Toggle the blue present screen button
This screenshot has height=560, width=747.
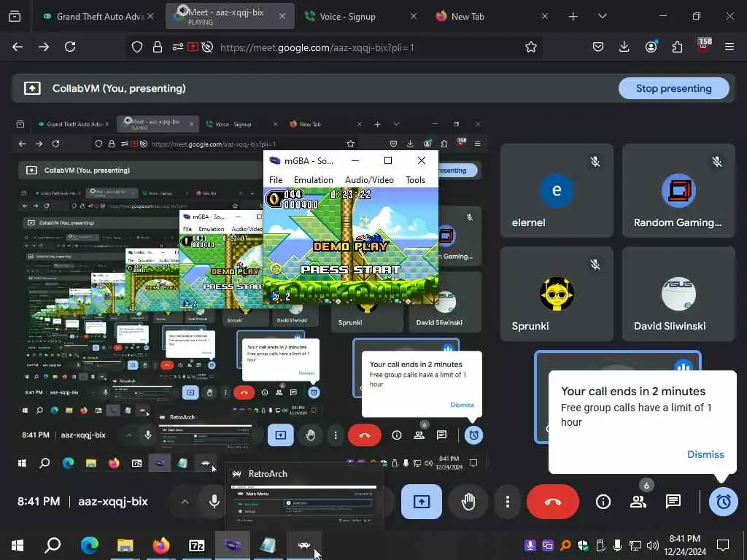click(x=422, y=502)
